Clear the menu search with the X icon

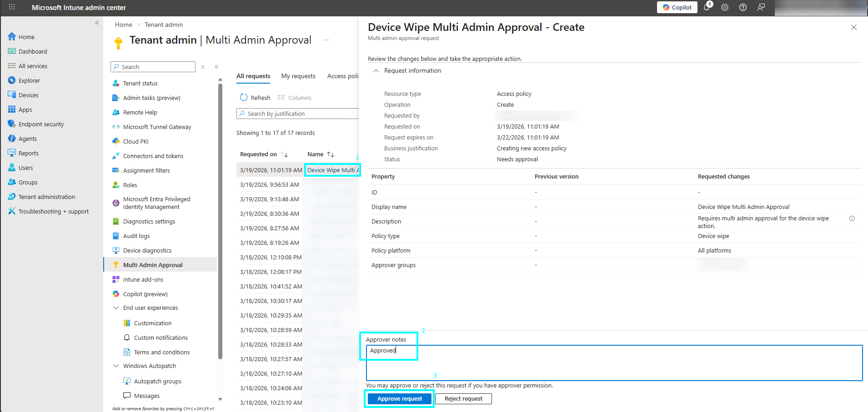(203, 67)
